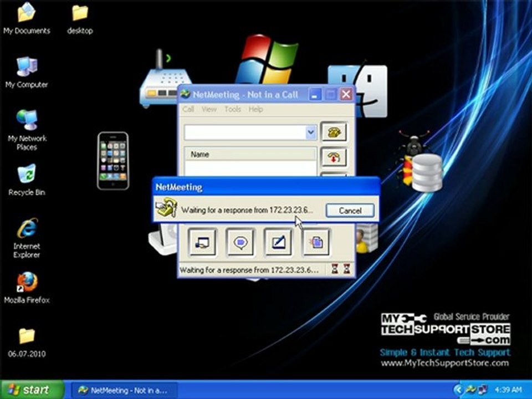Screen dimensions: 532x399
Task: Open the Help menu in NetMeeting
Action: coord(255,109)
